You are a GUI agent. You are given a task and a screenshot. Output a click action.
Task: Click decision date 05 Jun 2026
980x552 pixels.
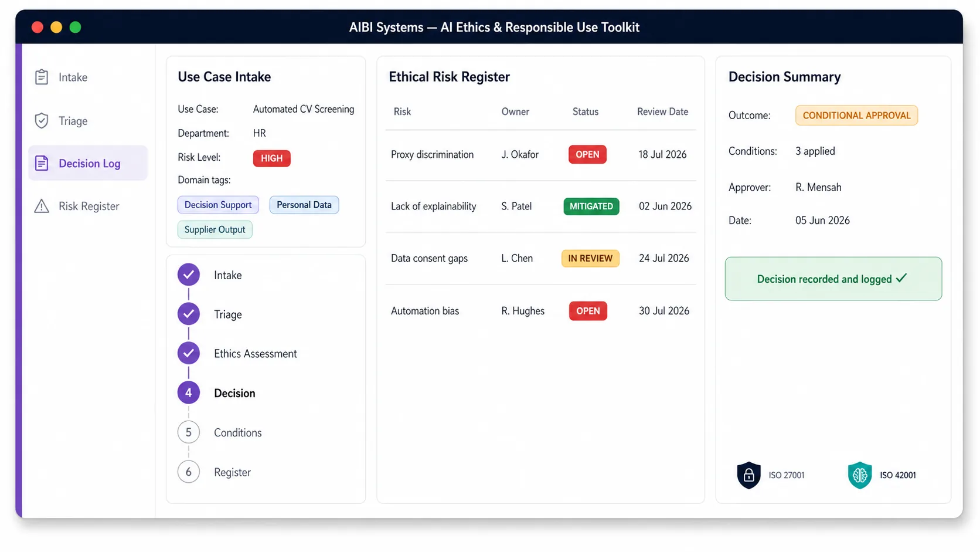pos(822,221)
